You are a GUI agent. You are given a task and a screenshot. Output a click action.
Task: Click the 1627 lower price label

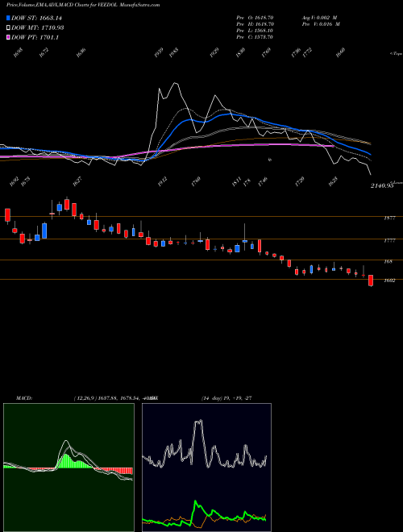tap(77, 181)
